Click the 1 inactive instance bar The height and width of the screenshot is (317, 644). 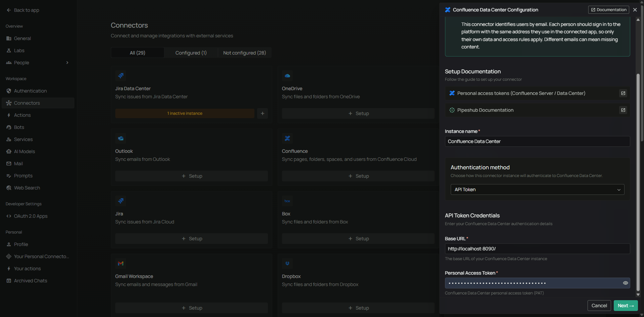point(185,113)
